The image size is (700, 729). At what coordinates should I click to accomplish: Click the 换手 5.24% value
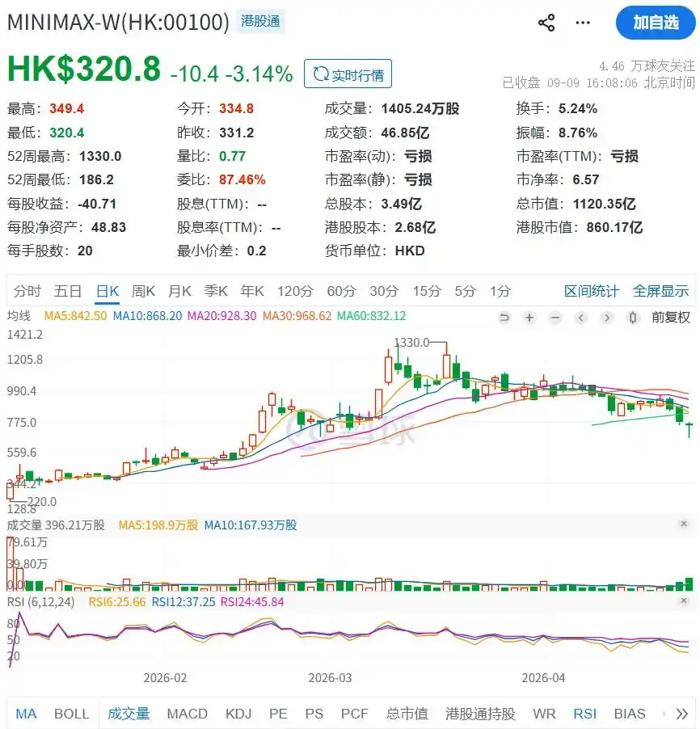click(578, 109)
